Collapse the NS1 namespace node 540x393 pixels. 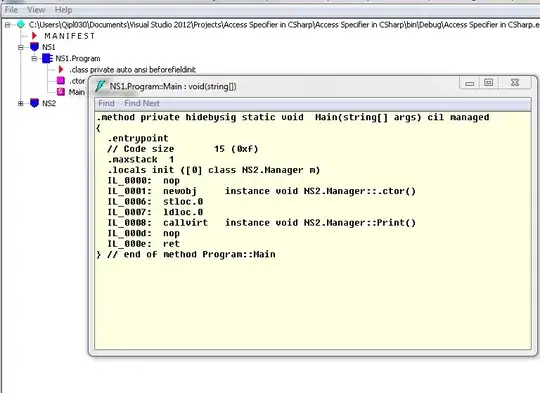click(x=21, y=47)
